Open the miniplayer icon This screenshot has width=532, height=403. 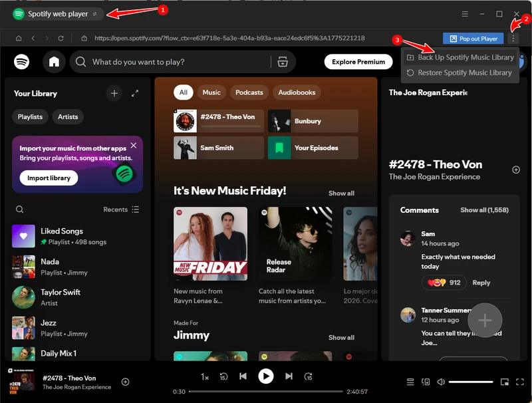[x=505, y=382]
